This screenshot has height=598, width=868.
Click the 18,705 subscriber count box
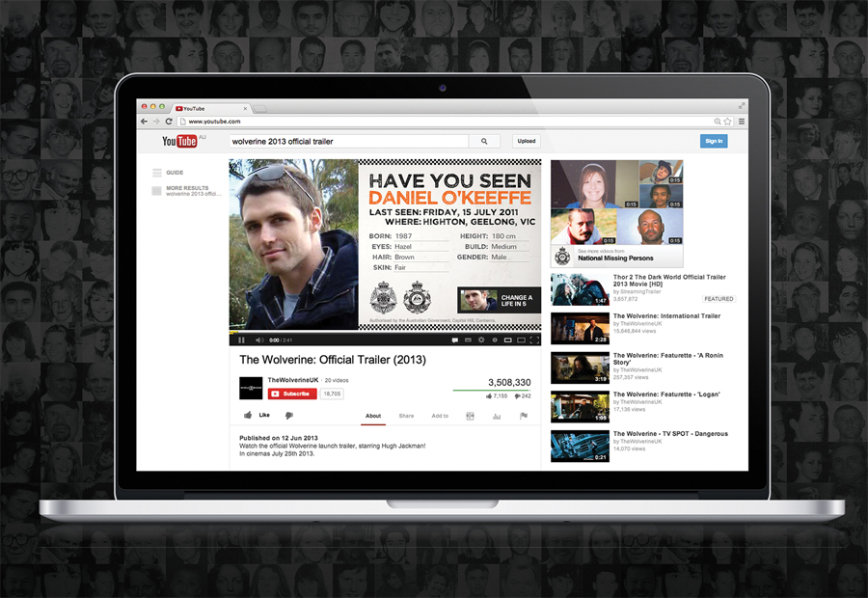(x=332, y=394)
